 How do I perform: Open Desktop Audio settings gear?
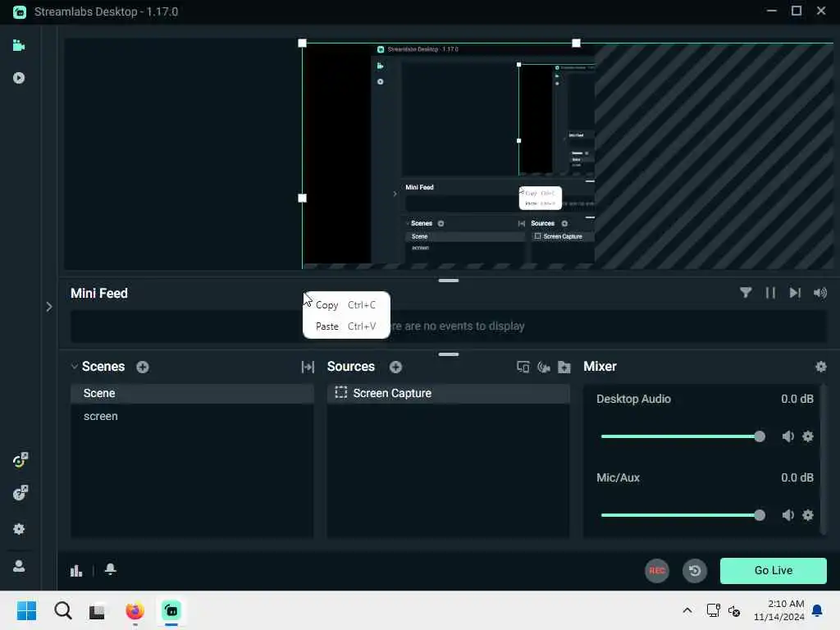(x=808, y=436)
